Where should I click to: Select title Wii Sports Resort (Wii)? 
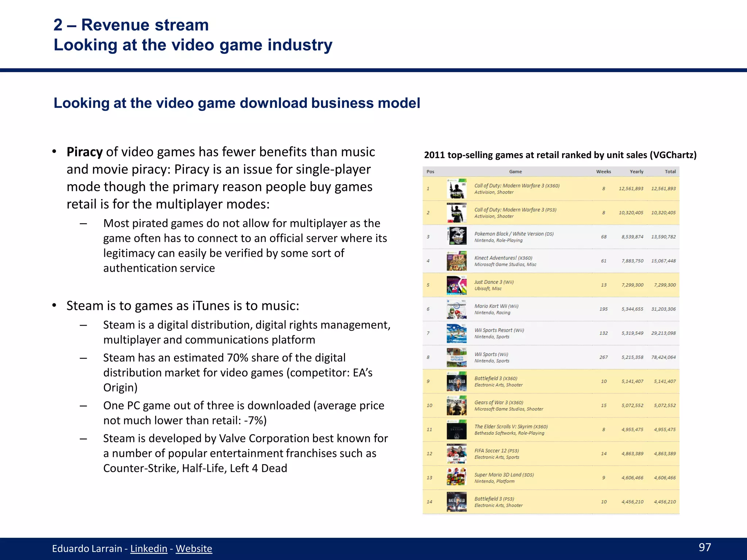(x=499, y=330)
